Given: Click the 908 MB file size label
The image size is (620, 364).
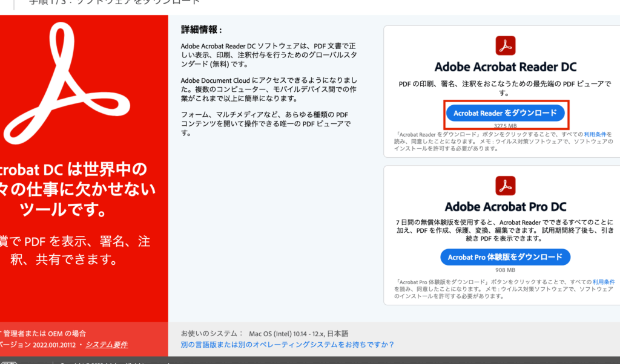Looking at the screenshot, I should point(505,270).
